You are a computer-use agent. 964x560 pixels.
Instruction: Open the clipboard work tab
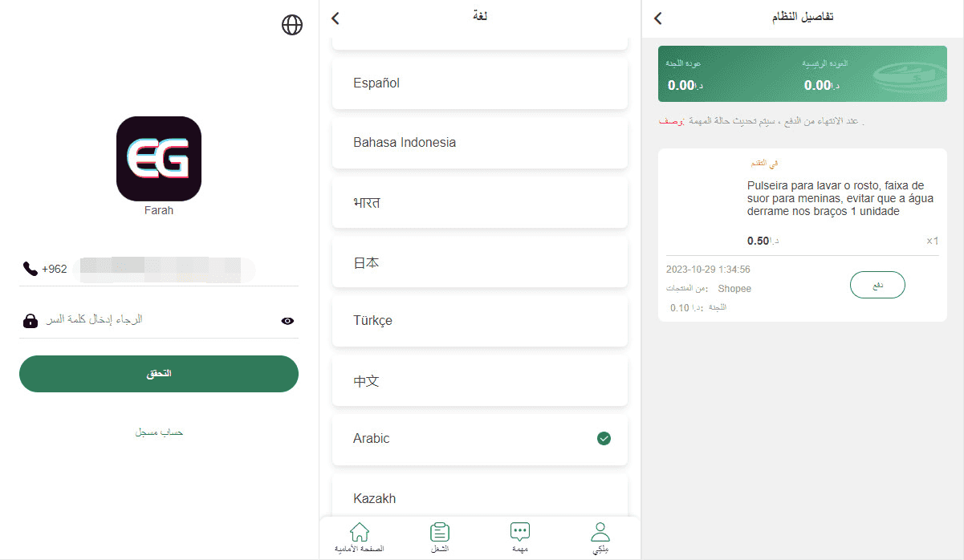coord(440,533)
